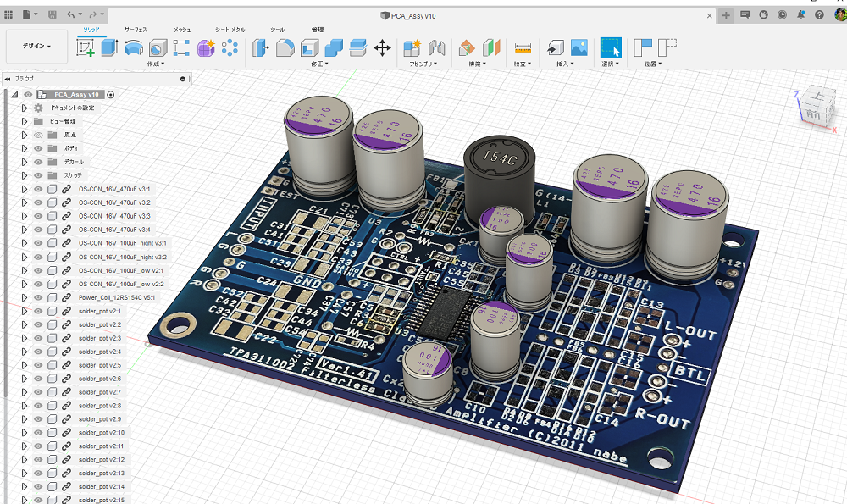847x504 pixels.
Task: Open a new design tab with plus button
Action: [726, 15]
